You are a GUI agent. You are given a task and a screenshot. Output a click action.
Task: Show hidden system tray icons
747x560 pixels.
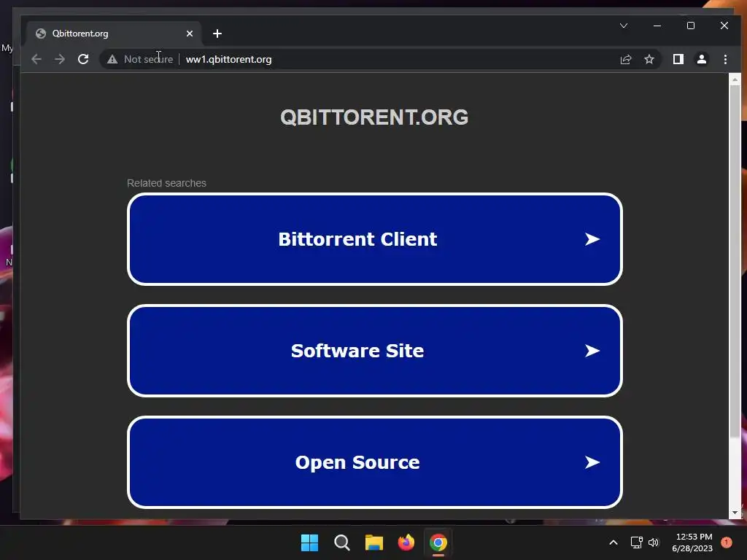click(614, 542)
